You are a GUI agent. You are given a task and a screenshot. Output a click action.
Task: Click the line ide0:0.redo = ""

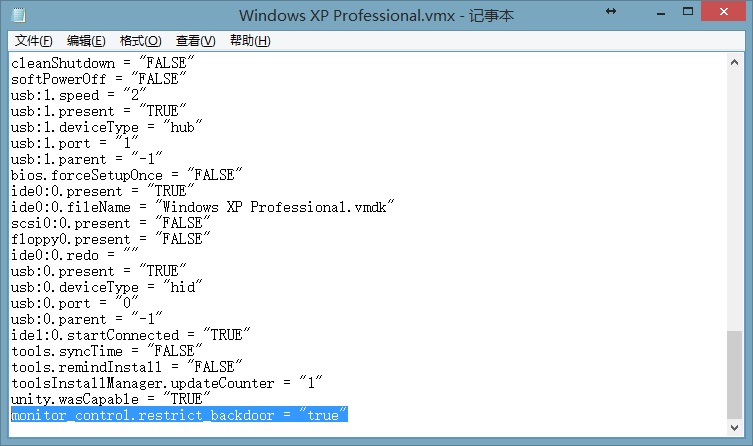click(x=74, y=255)
